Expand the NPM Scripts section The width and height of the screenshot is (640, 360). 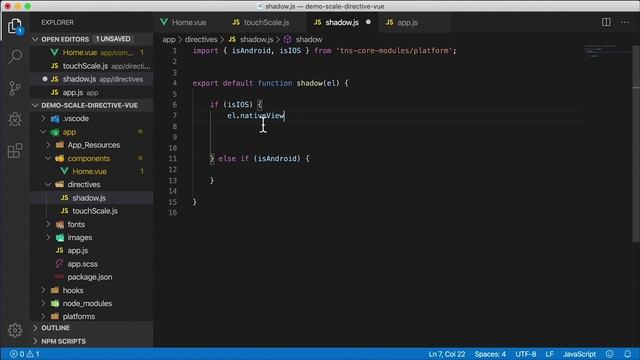[35, 341]
